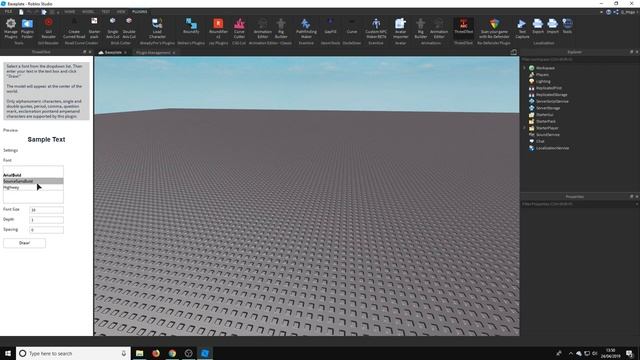
Task: Open the FILE menu
Action: click(x=8, y=12)
